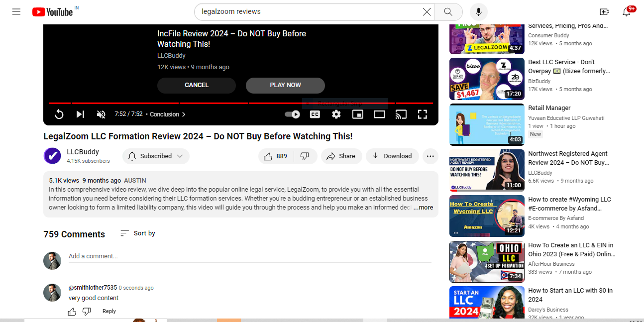Toggle closed captions CC

click(315, 114)
